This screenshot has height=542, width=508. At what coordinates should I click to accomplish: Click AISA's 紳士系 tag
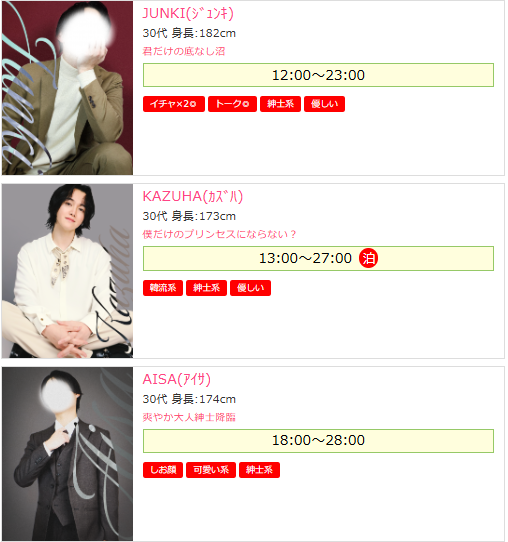(259, 470)
